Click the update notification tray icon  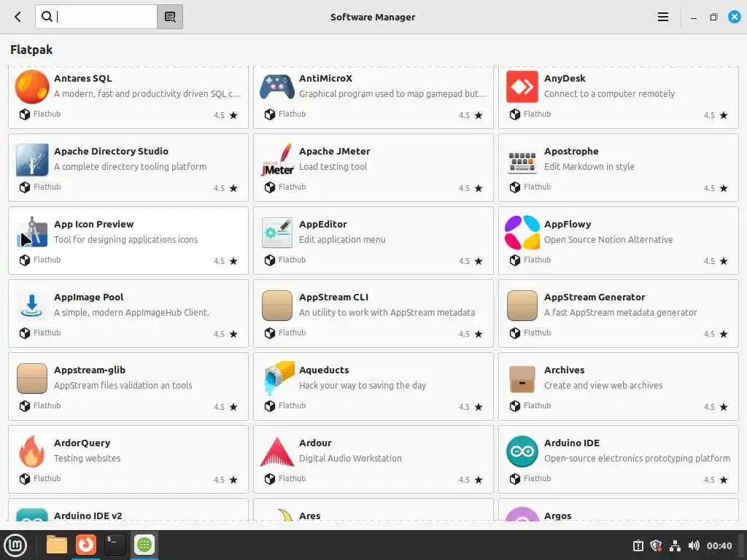click(x=638, y=545)
